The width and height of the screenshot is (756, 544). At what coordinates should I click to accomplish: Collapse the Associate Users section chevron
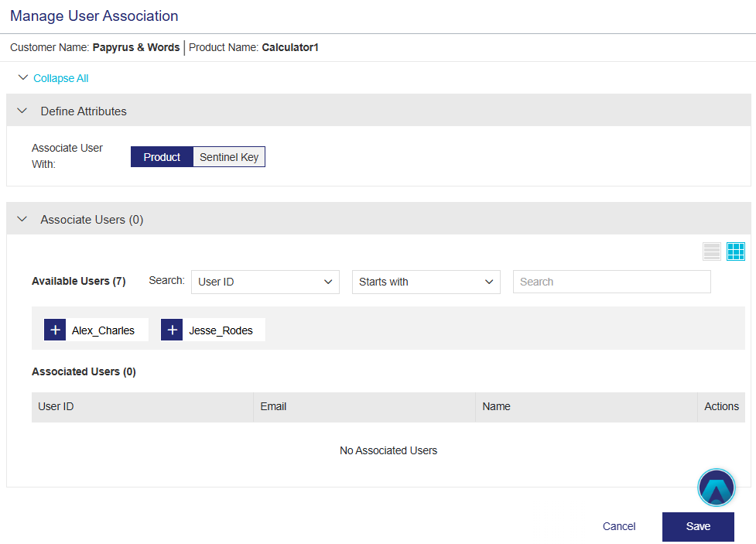point(22,220)
